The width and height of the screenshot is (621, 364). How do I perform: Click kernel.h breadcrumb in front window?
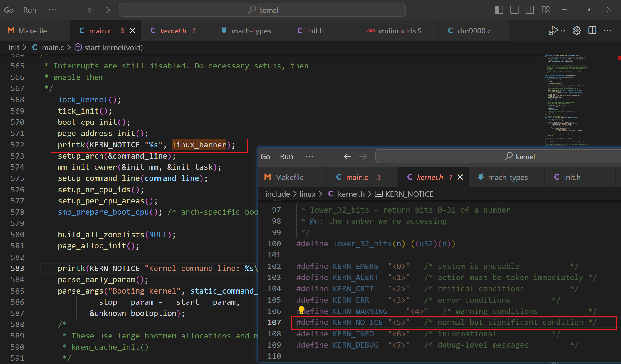coord(351,194)
